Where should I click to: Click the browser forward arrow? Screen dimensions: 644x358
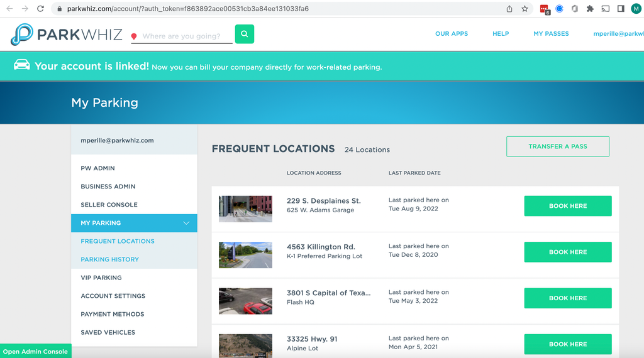[25, 9]
